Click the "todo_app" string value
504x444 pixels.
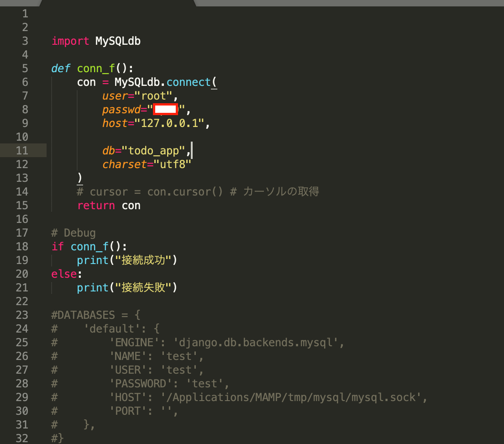click(x=154, y=151)
